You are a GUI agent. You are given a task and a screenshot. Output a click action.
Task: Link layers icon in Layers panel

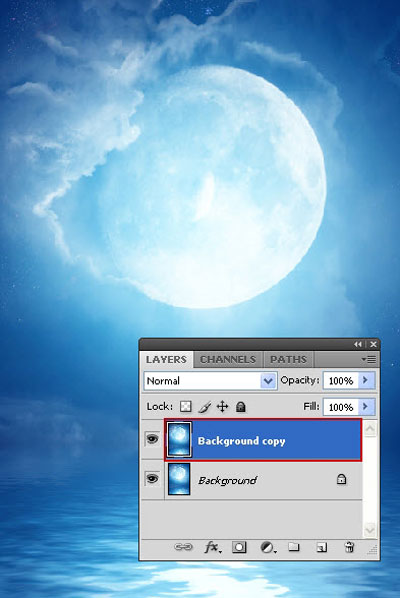click(183, 547)
